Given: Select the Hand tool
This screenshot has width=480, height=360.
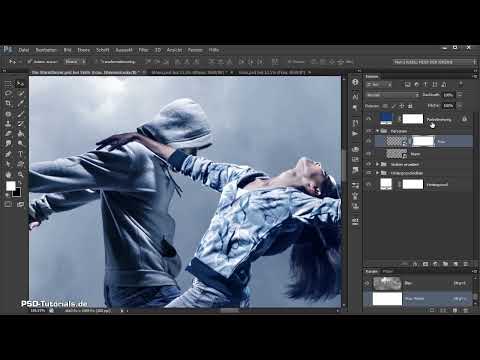Looking at the screenshot, I should [8, 174].
